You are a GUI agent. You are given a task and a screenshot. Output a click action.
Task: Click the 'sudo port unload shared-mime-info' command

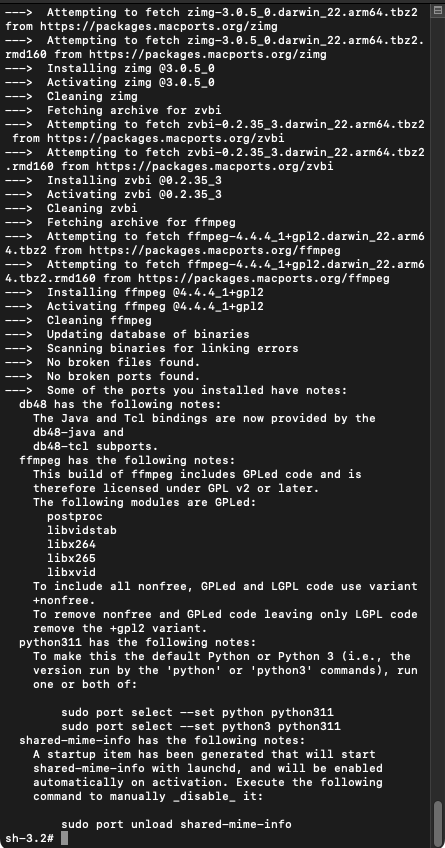point(176,824)
